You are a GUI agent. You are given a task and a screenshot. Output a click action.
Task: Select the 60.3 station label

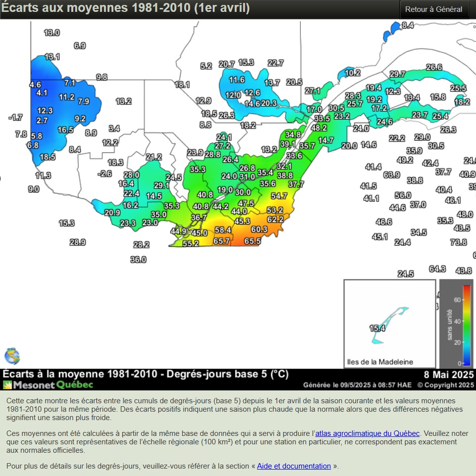pos(259,229)
